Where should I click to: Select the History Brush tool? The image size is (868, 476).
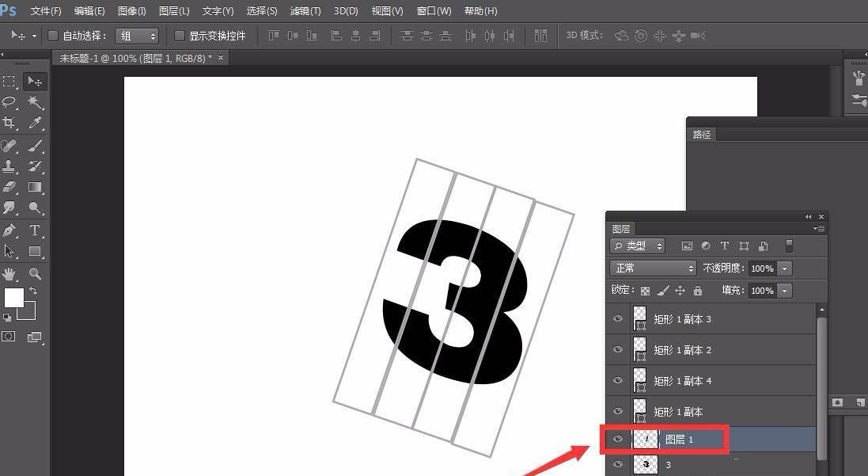(x=34, y=166)
